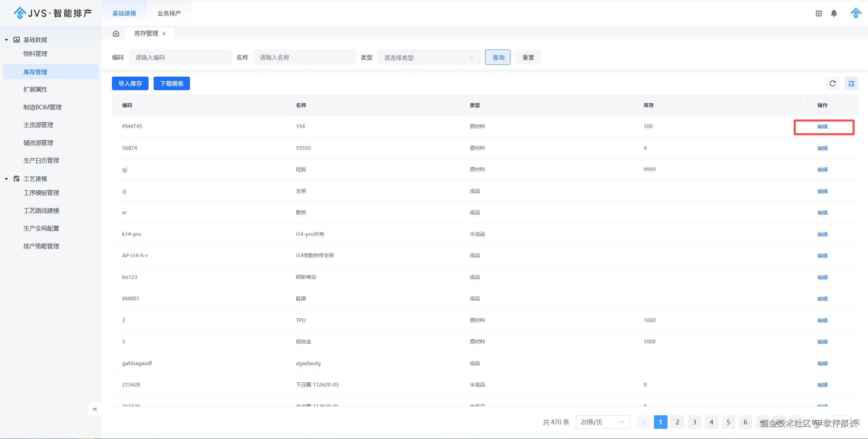Open the app grid icon
Screen dimensions: 868x439
(818, 13)
